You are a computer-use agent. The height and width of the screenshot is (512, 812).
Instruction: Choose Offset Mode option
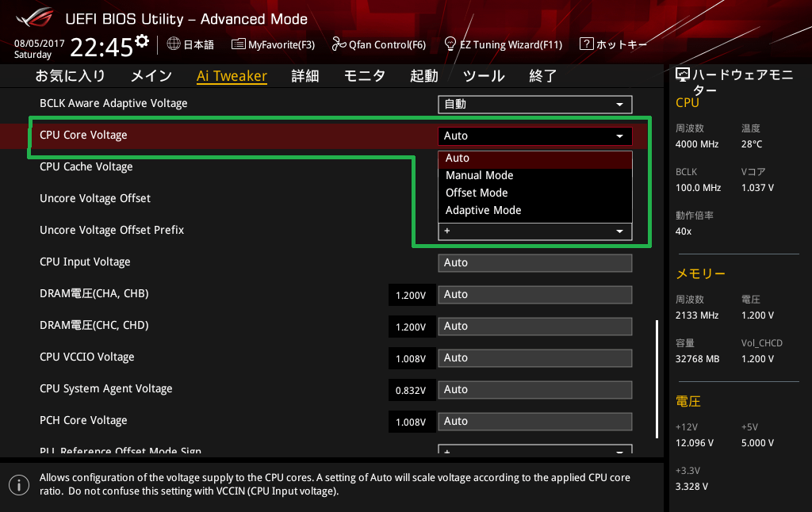coord(535,193)
